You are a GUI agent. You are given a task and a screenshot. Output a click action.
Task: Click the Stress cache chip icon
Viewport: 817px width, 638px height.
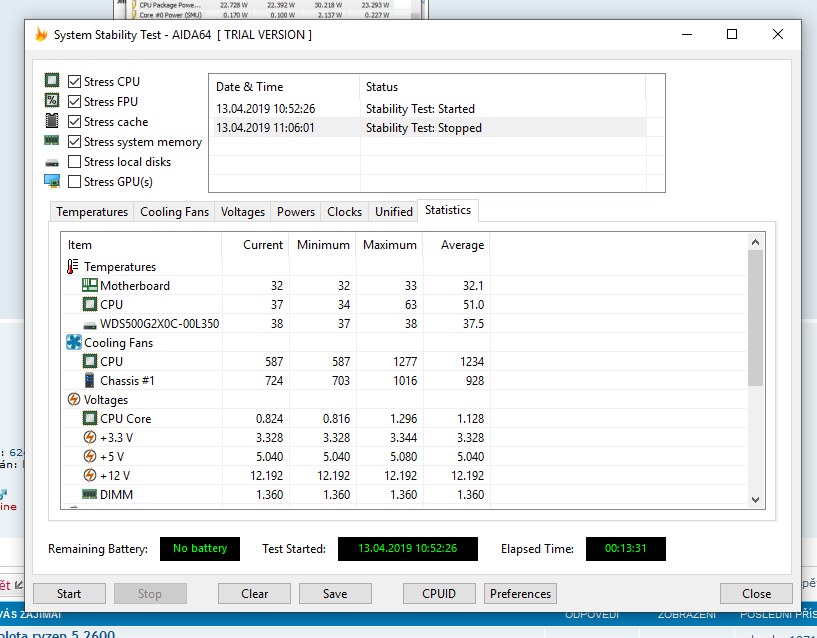pyautogui.click(x=52, y=120)
